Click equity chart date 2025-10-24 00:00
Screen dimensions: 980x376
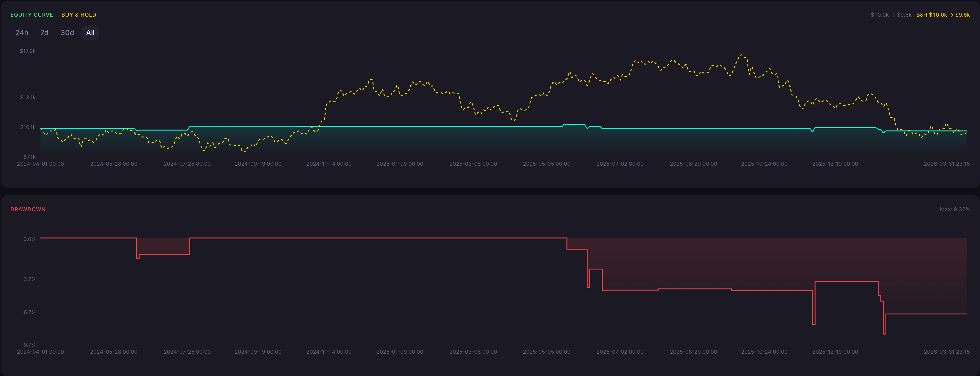coord(764,164)
